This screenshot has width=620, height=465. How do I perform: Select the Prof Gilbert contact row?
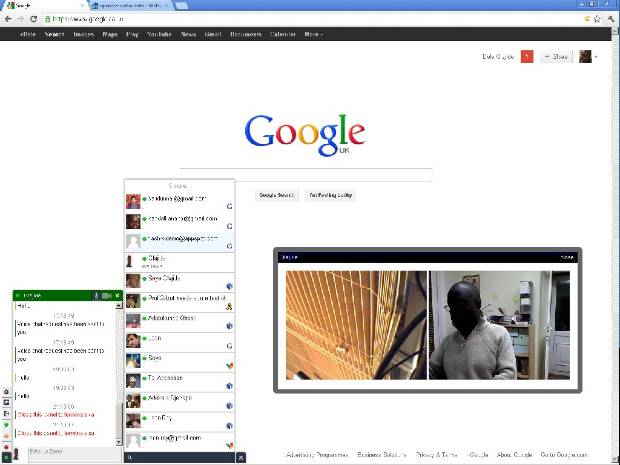point(180,302)
